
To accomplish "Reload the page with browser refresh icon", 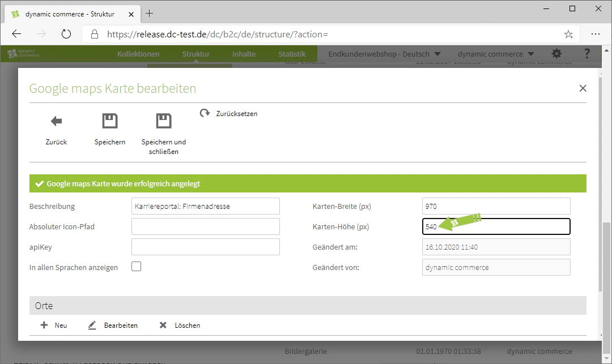I will pos(66,35).
